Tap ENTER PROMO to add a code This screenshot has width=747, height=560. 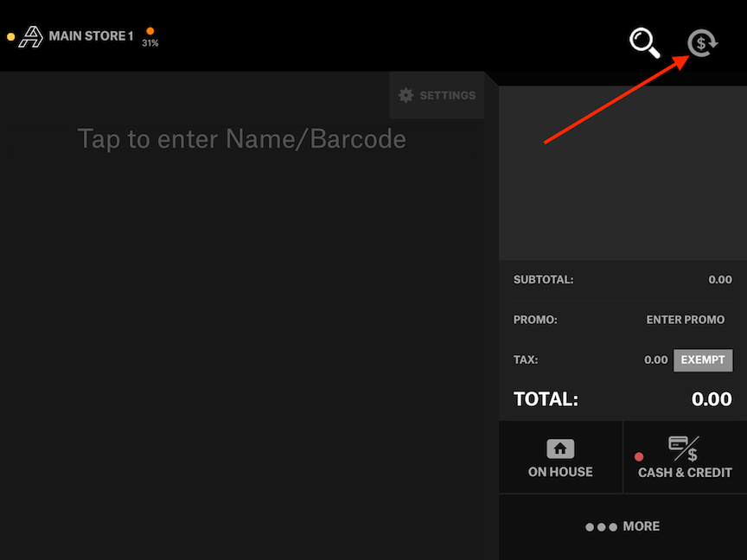tap(685, 320)
